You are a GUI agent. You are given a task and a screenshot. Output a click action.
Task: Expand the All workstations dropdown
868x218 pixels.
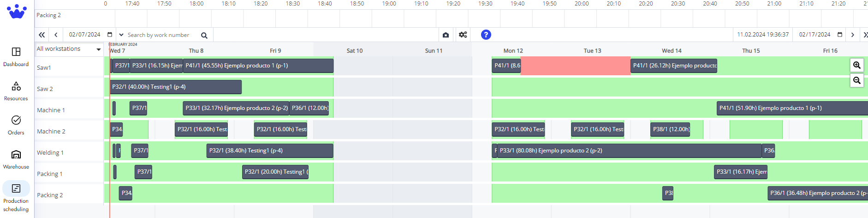point(98,49)
